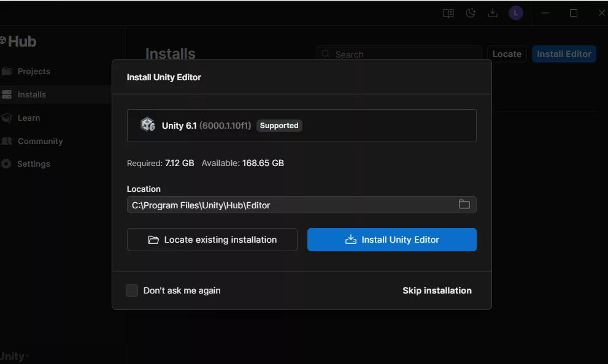This screenshot has width=608, height=364.
Task: Click the Location path input field
Action: [x=288, y=205]
